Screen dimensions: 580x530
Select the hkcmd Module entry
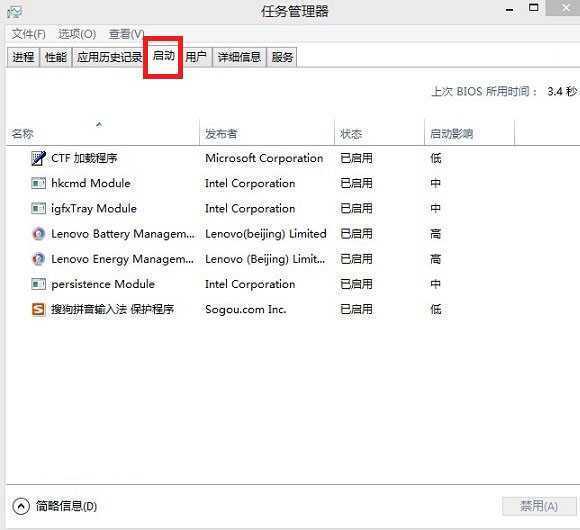(x=91, y=183)
